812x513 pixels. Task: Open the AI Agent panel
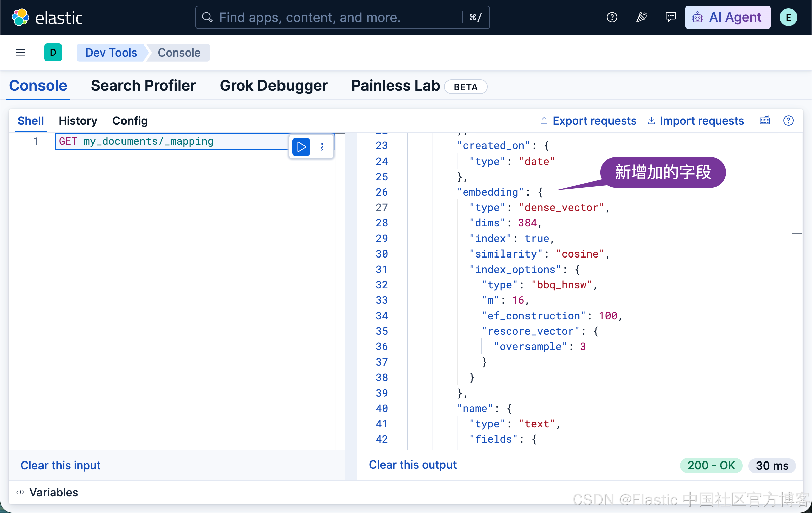point(728,17)
